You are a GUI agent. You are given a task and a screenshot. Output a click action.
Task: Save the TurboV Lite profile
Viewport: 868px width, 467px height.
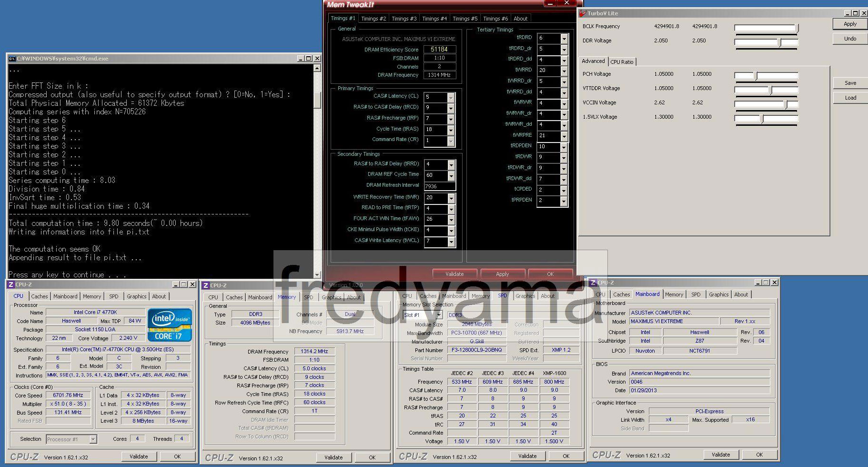click(x=850, y=83)
